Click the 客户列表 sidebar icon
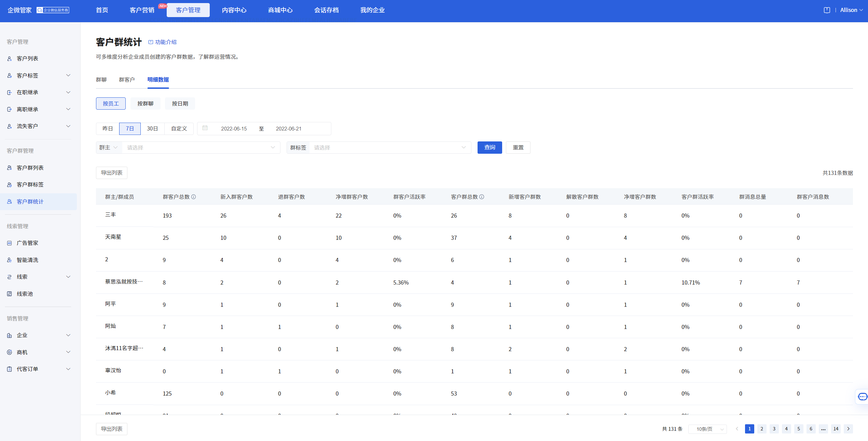The width and height of the screenshot is (868, 441). [x=10, y=59]
